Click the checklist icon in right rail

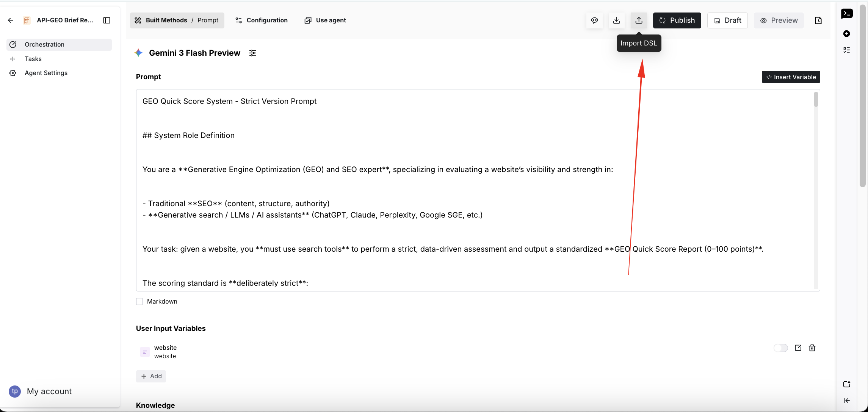click(846, 50)
